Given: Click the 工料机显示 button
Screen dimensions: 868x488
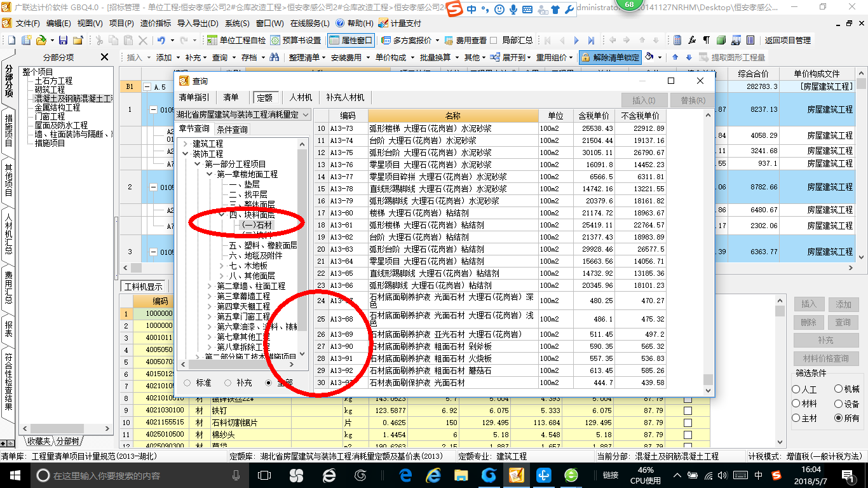Looking at the screenshot, I should [x=144, y=287].
